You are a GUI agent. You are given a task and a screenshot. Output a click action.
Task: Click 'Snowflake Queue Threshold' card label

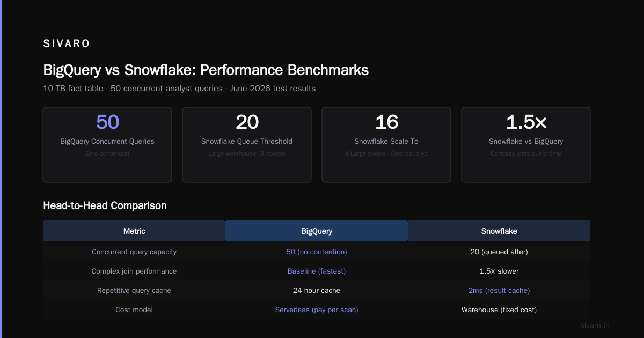pos(247,142)
